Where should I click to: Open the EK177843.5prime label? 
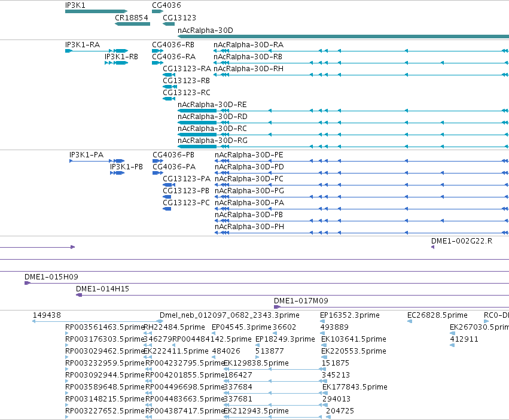click(x=355, y=387)
